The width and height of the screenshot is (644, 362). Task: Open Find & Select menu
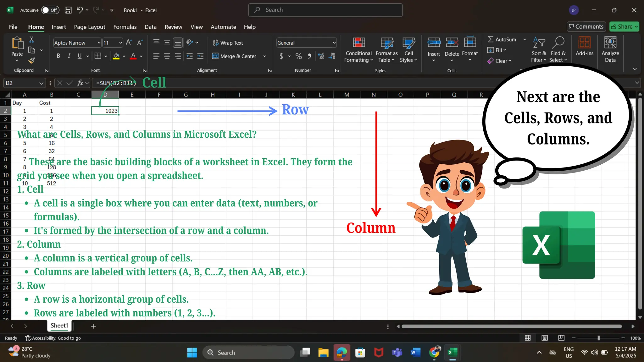558,50
